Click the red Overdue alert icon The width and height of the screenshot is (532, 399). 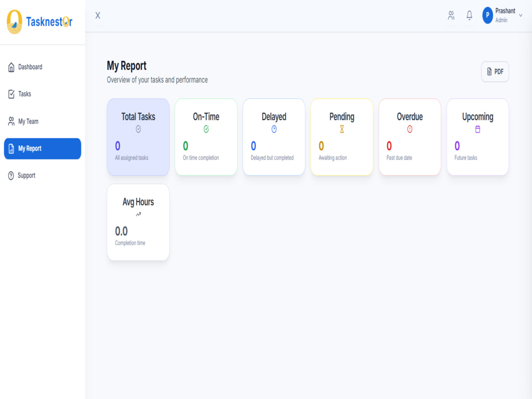(x=410, y=129)
